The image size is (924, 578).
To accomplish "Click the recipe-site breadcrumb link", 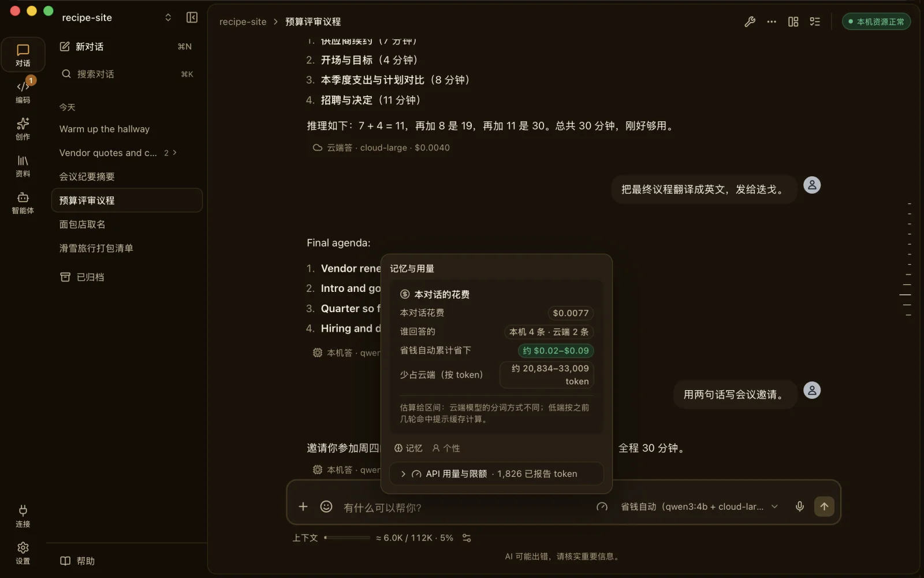I will [243, 21].
